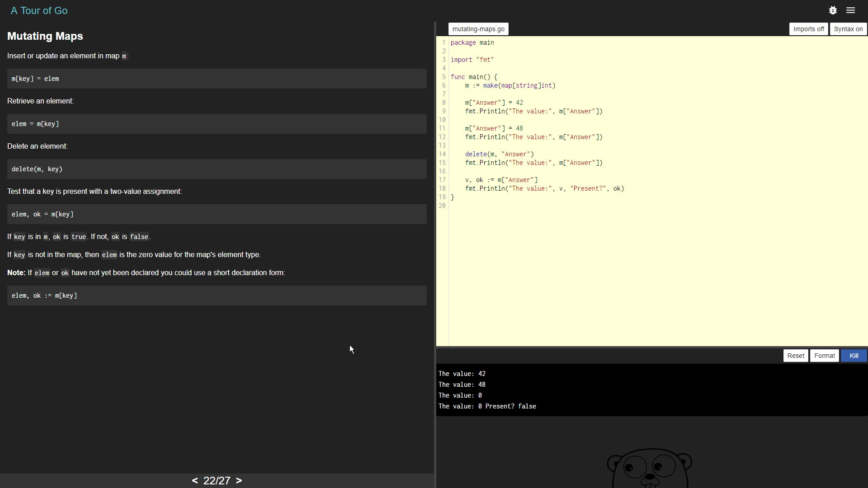Click line number 8 in the editor

tap(443, 103)
